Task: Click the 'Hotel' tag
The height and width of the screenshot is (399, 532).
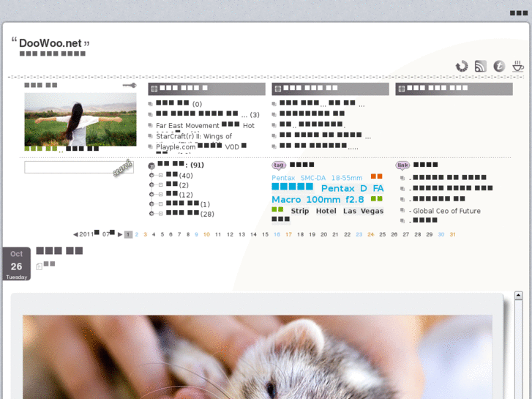Action: (x=326, y=211)
